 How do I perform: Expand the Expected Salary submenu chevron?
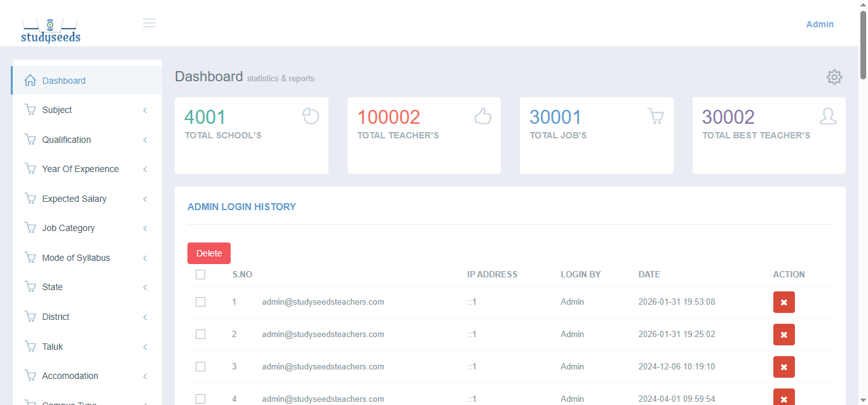[145, 199]
